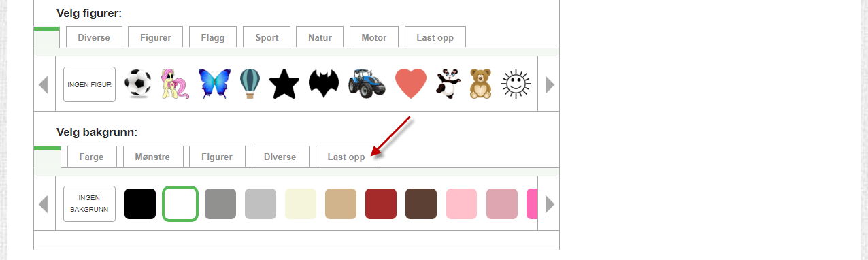
Task: Choose the panda figure
Action: 448,84
